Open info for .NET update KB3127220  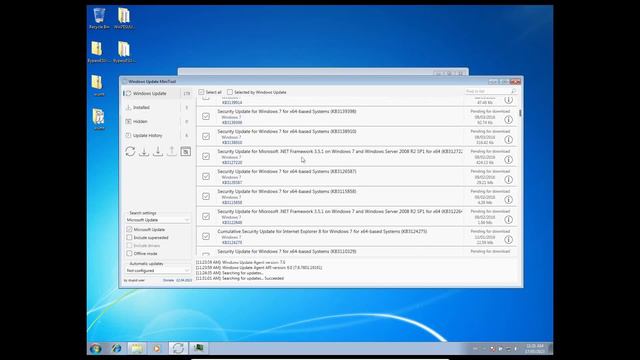(x=508, y=160)
